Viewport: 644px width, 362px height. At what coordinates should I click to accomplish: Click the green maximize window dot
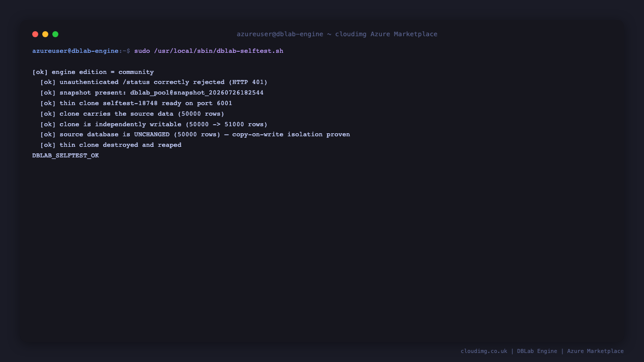coord(55,34)
